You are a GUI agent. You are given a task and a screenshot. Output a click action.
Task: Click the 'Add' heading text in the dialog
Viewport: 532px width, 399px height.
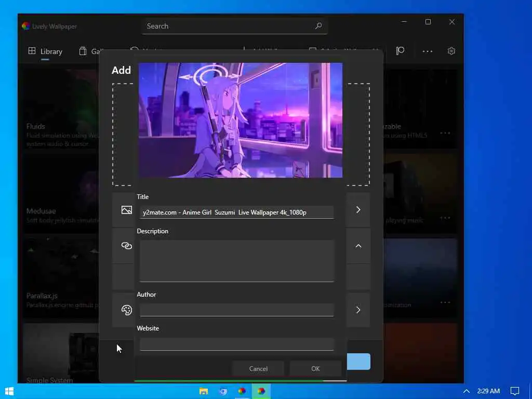[121, 70]
